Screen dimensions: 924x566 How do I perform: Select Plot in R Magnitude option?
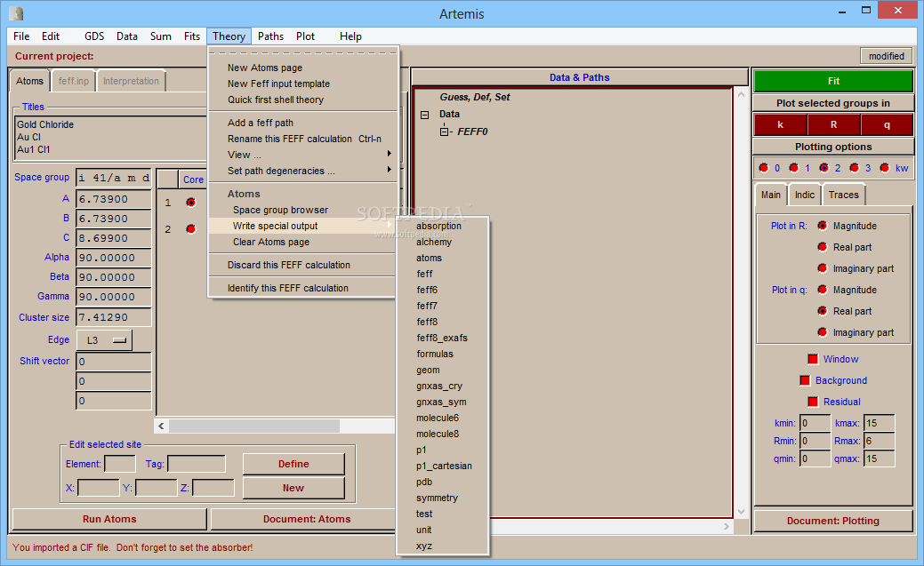pos(823,226)
